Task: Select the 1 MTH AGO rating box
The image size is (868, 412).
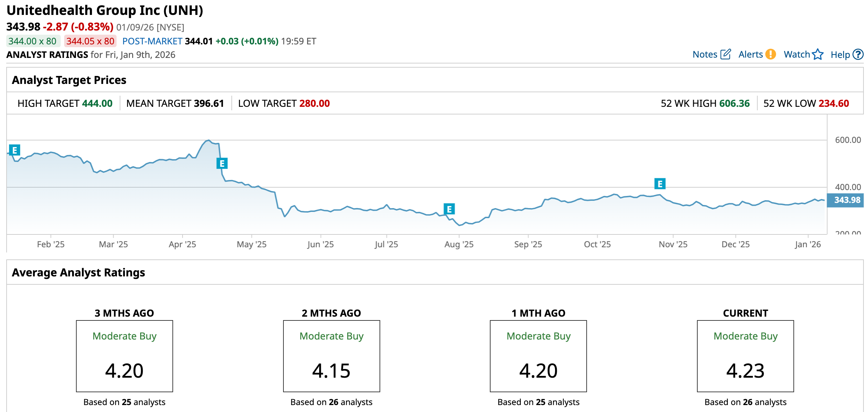Action: tap(538, 356)
